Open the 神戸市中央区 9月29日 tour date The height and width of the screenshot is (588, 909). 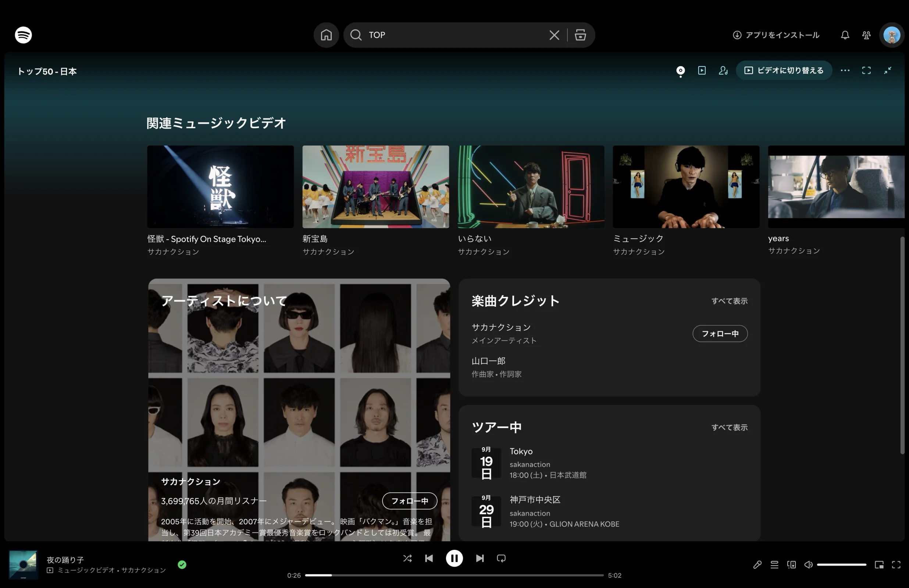pyautogui.click(x=609, y=511)
